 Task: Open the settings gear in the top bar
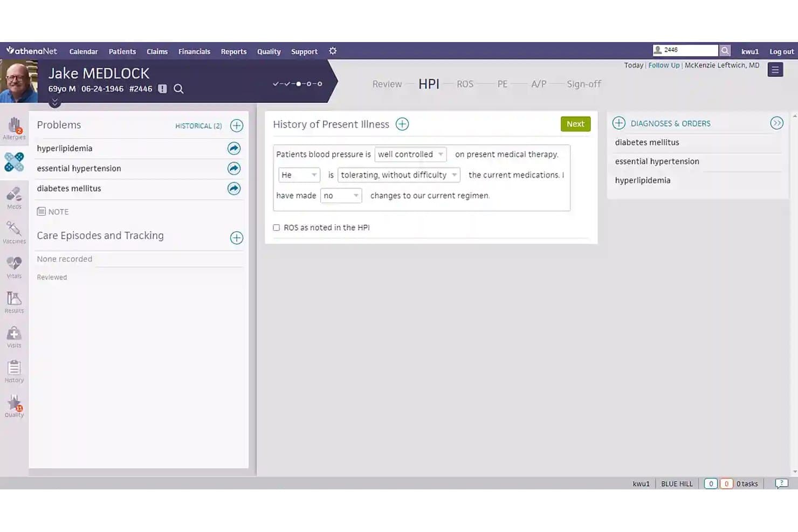[333, 51]
